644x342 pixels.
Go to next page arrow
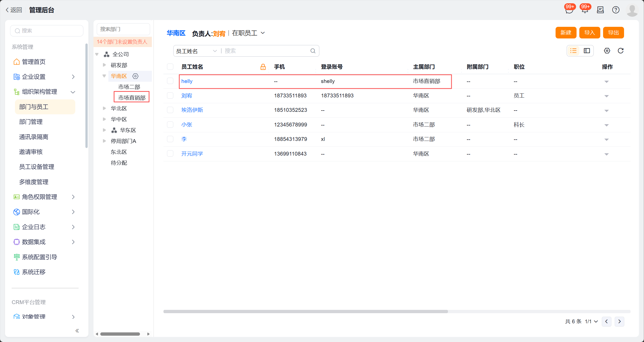(x=619, y=322)
